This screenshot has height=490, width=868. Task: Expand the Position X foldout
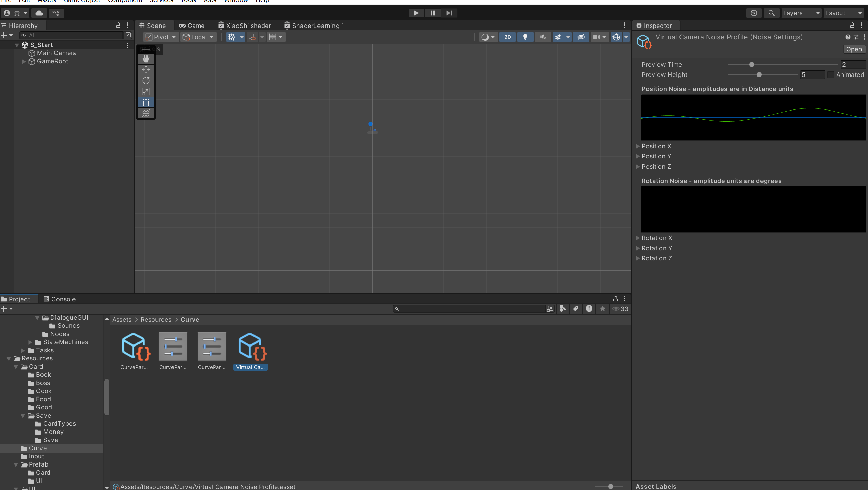click(x=638, y=146)
